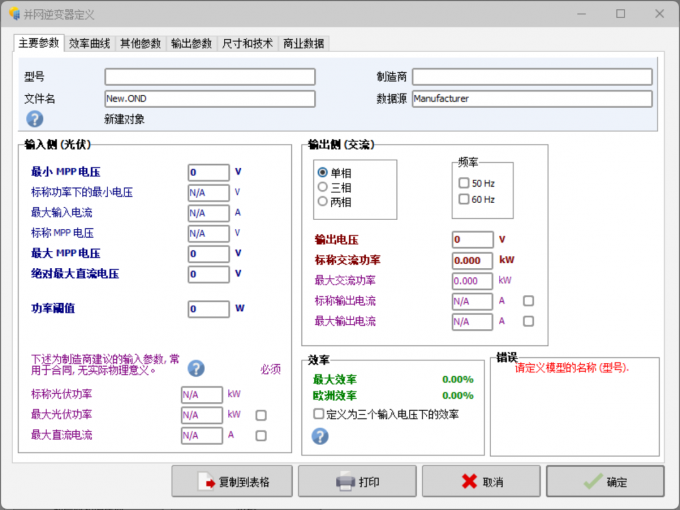Maximize the 并网逆变器定义 window
The width and height of the screenshot is (680, 510).
(x=621, y=14)
